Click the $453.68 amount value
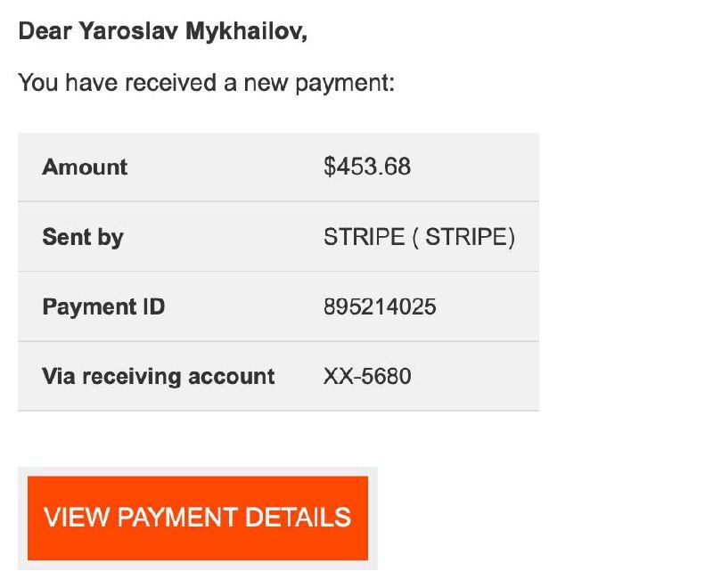Image resolution: width=713 pixels, height=588 pixels. pos(367,167)
